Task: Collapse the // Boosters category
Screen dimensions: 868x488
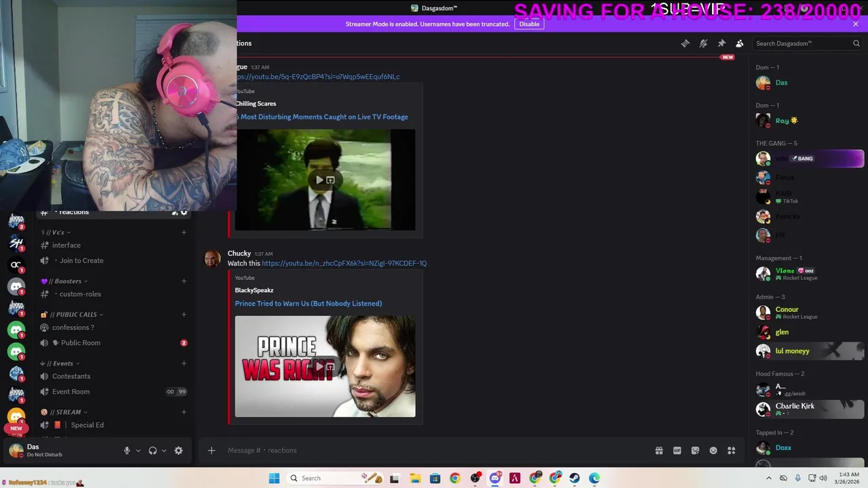Action: point(64,281)
